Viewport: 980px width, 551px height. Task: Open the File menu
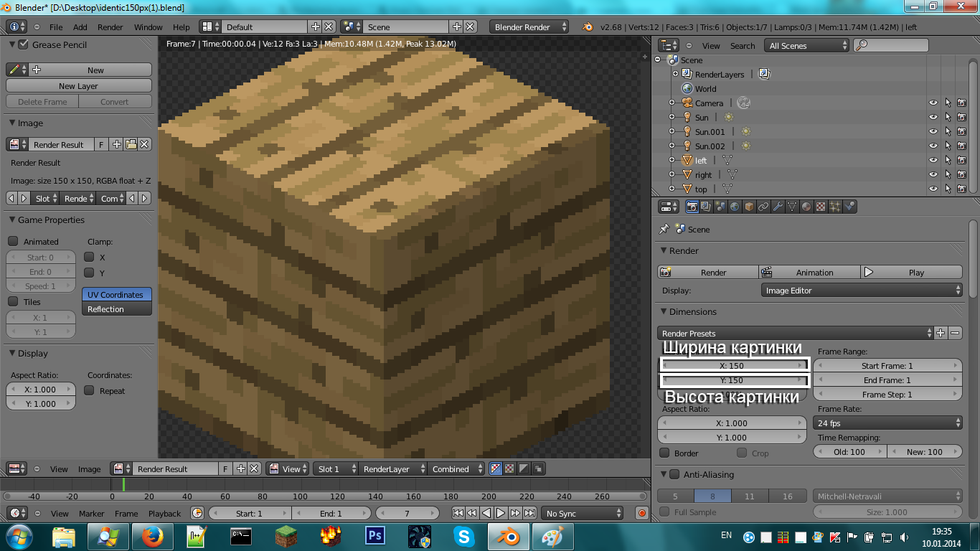tap(56, 27)
